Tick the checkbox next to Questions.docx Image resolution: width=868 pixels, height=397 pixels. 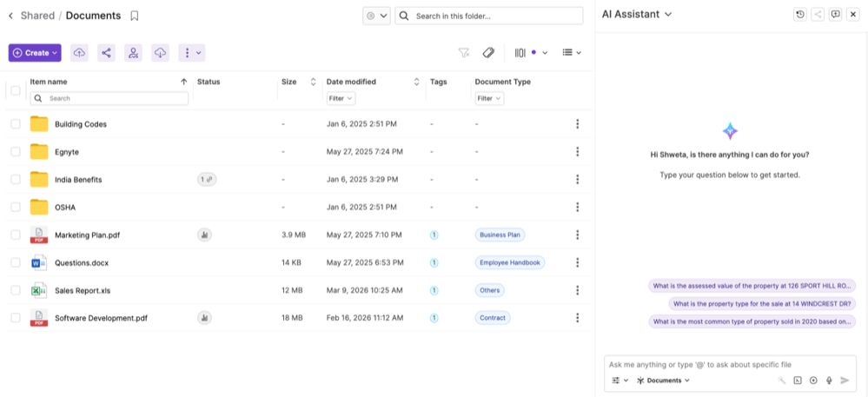[x=16, y=262]
